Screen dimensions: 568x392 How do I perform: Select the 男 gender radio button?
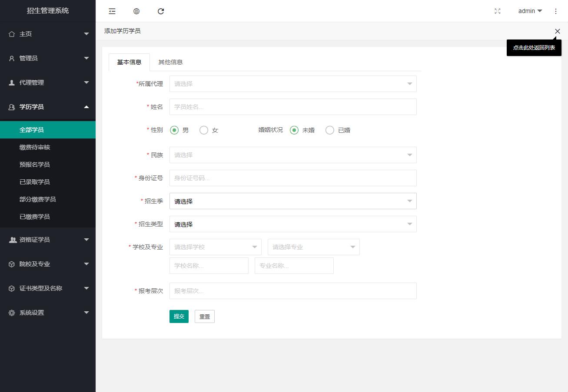click(x=174, y=130)
